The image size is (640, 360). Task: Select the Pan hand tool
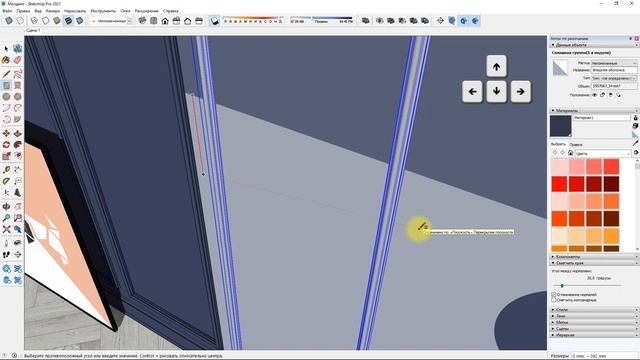pyautogui.click(x=18, y=207)
